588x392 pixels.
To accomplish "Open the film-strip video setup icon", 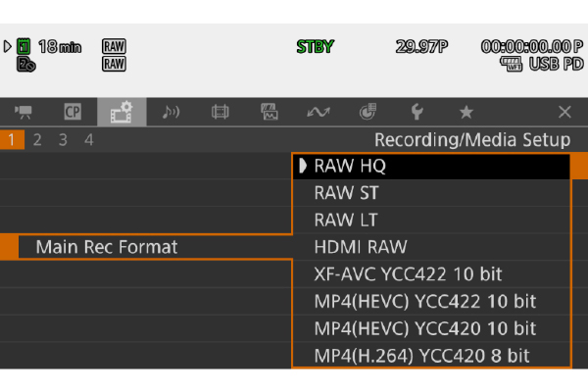I will pos(220,113).
